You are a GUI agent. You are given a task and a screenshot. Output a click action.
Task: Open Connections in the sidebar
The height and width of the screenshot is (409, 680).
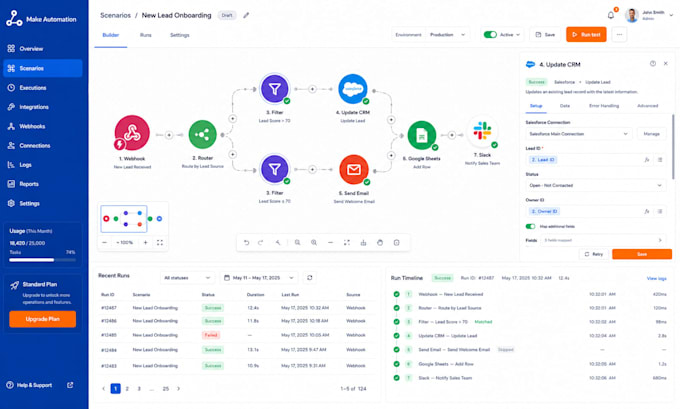(42, 145)
